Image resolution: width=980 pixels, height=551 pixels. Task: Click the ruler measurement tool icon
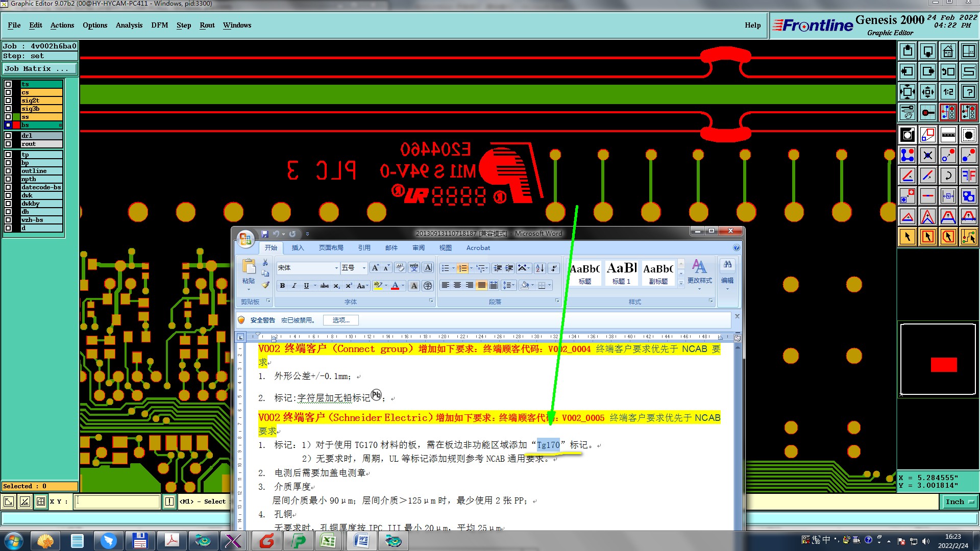pos(948,135)
